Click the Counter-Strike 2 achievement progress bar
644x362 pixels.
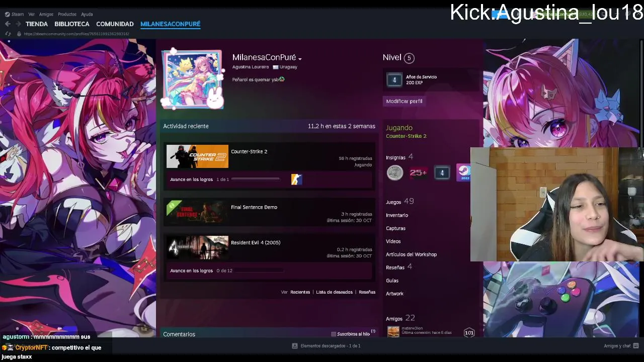pos(255,179)
